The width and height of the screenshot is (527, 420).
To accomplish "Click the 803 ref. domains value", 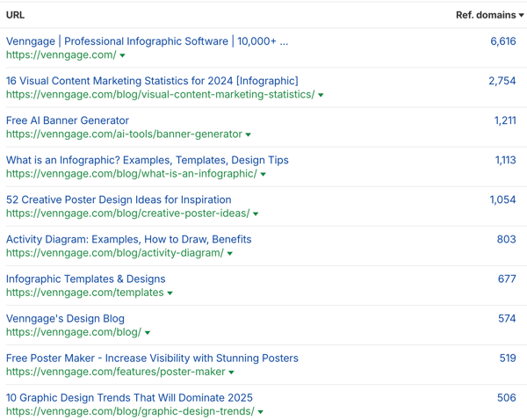I will click(x=506, y=239).
